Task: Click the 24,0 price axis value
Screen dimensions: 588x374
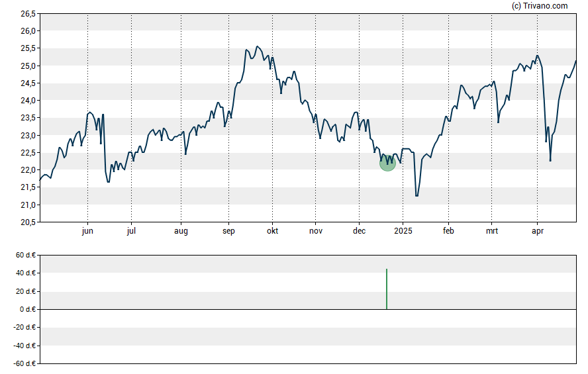Action: (28, 101)
